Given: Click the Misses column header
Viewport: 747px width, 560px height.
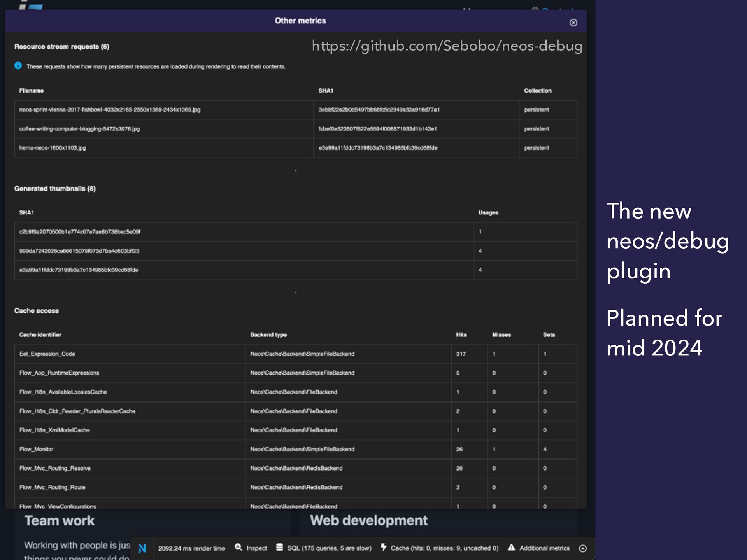Looking at the screenshot, I should 502,334.
